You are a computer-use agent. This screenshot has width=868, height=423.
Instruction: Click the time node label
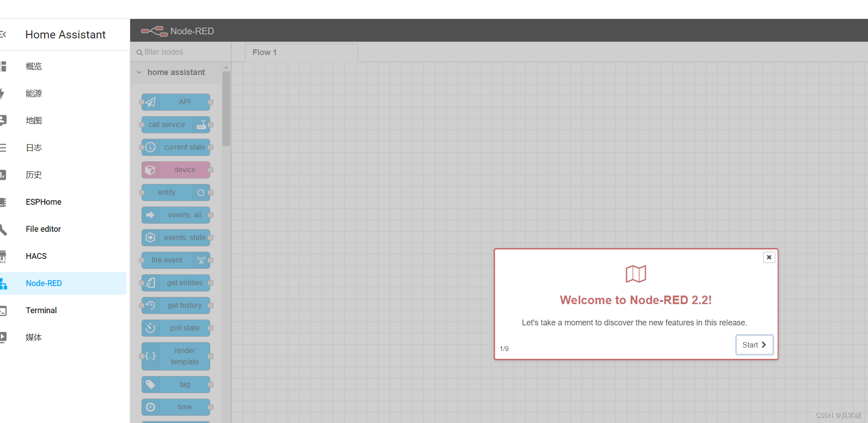pyautogui.click(x=185, y=407)
